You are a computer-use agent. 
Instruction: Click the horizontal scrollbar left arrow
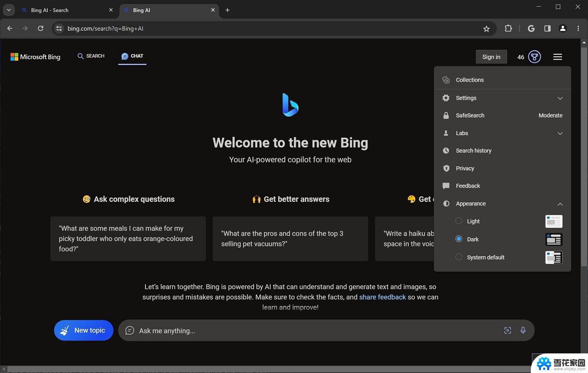(4, 369)
